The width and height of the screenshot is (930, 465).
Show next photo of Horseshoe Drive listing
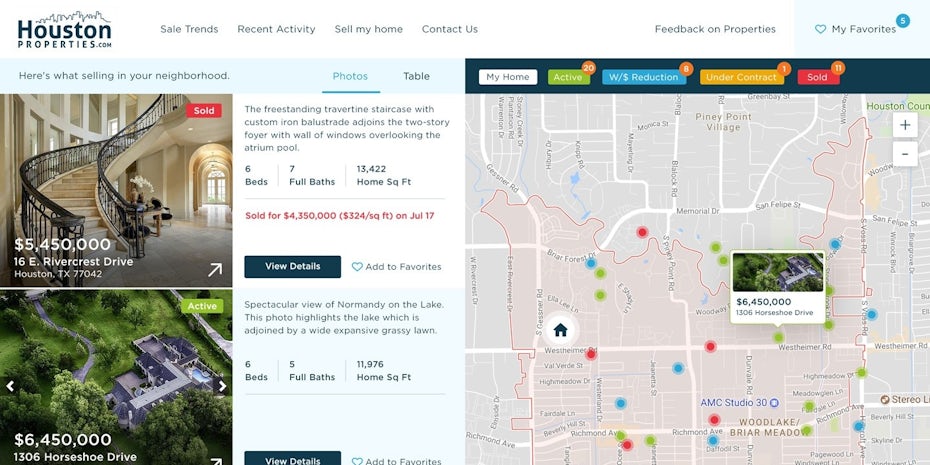(x=222, y=386)
